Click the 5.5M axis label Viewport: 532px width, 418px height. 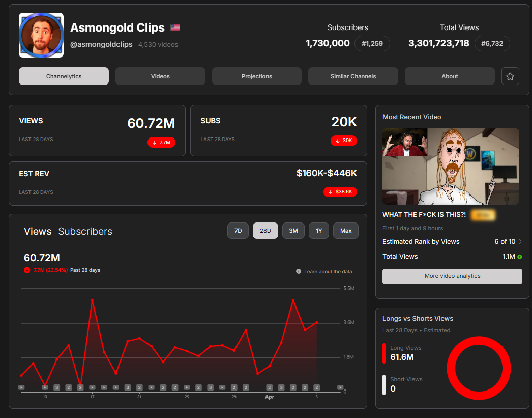(349, 288)
